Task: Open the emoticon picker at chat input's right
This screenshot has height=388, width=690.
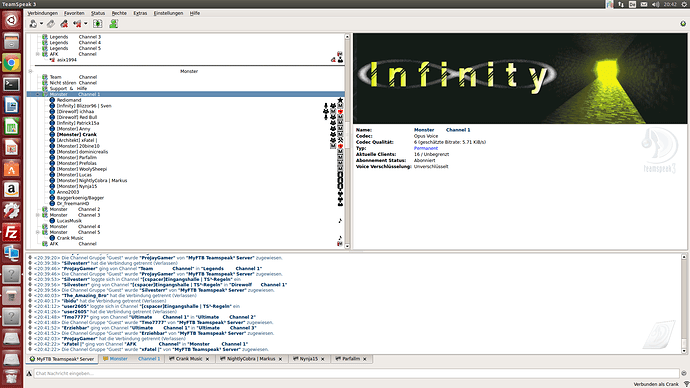Action: (683, 373)
